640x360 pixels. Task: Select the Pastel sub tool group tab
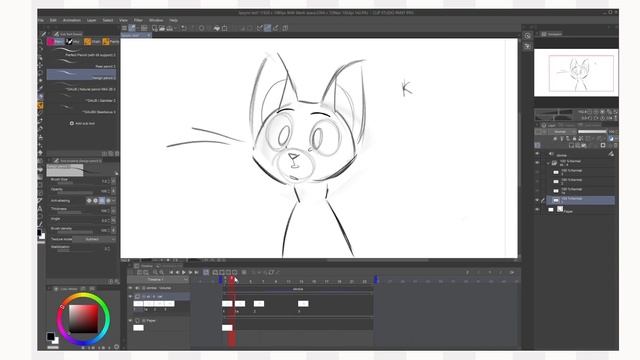[111, 42]
